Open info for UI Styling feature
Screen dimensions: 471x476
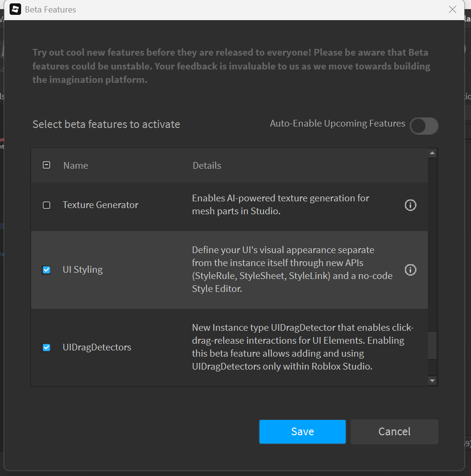410,269
